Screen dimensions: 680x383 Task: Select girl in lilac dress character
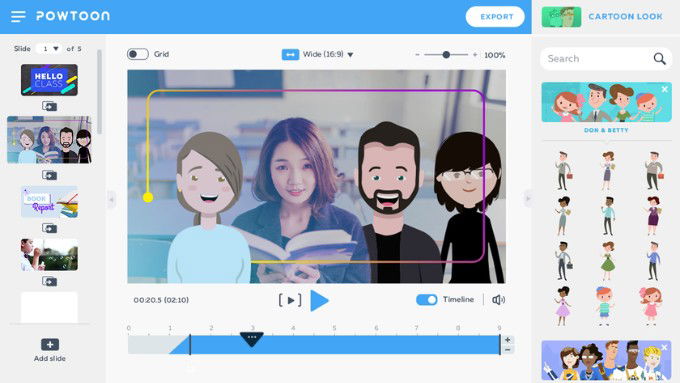click(563, 306)
